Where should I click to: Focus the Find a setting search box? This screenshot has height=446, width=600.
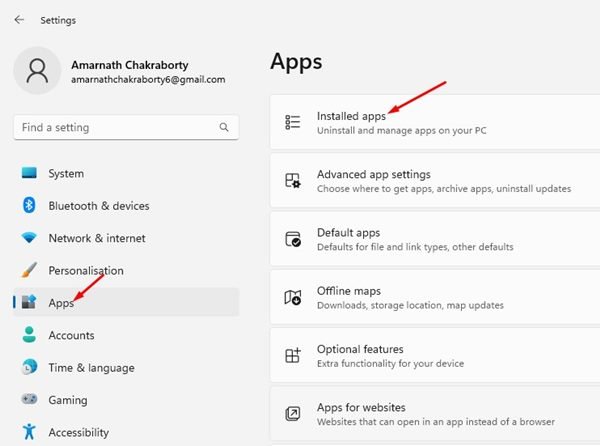point(126,127)
